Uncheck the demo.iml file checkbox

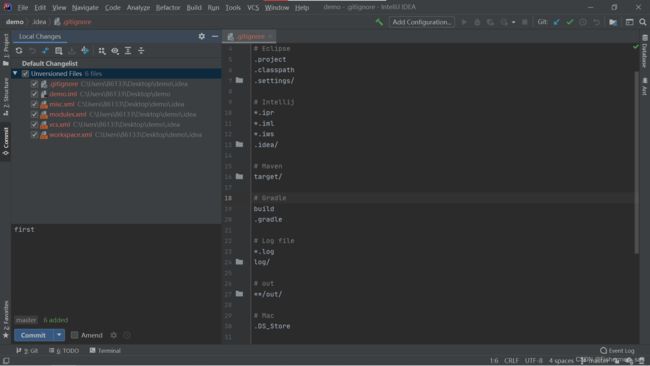[34, 94]
